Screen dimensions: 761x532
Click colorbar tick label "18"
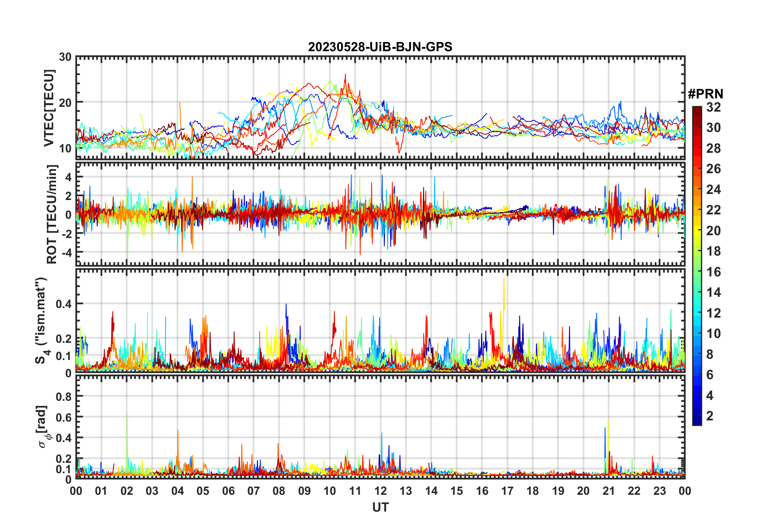713,251
